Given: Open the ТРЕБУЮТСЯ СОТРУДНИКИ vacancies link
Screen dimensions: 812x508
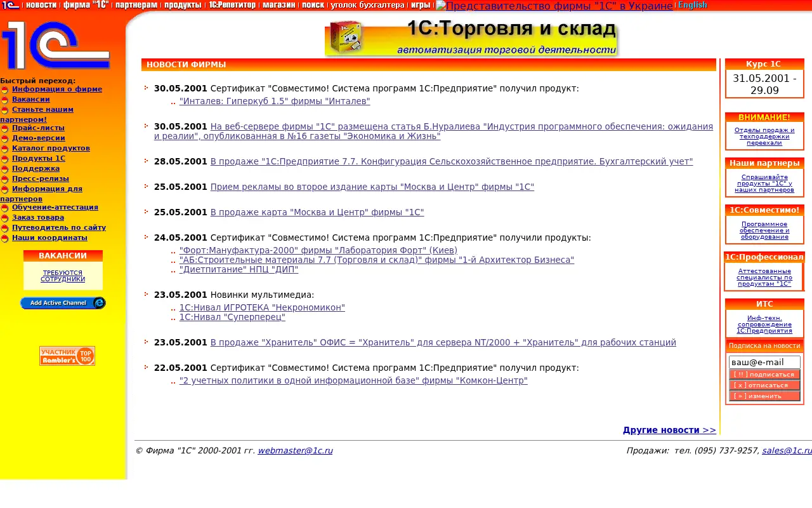Looking at the screenshot, I should tap(63, 276).
